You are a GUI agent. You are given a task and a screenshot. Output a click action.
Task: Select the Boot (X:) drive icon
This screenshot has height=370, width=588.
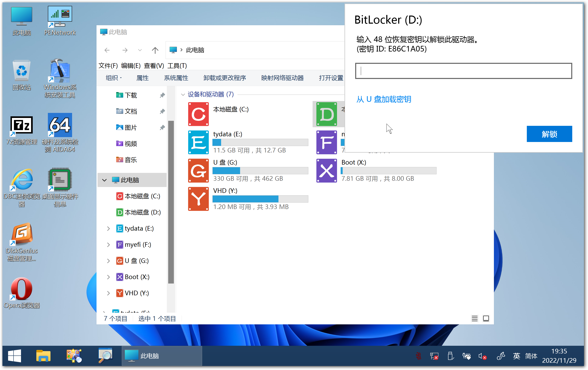[x=327, y=171]
